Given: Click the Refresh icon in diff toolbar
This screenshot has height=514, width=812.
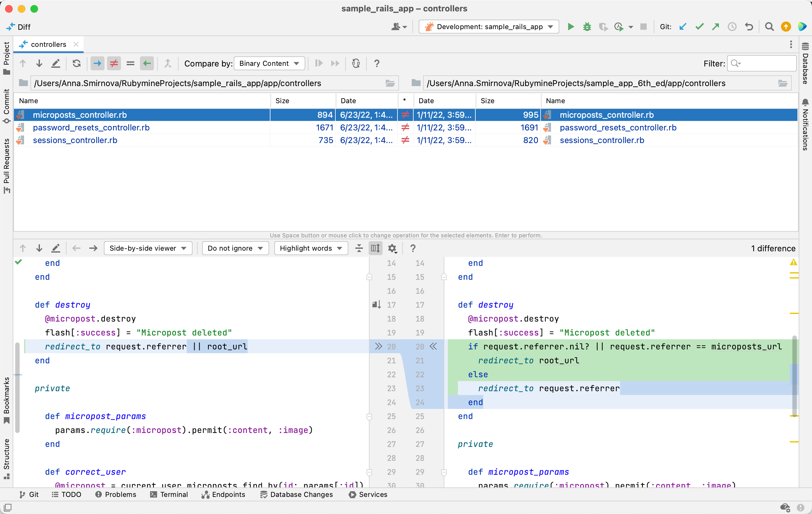Looking at the screenshot, I should pyautogui.click(x=77, y=63).
